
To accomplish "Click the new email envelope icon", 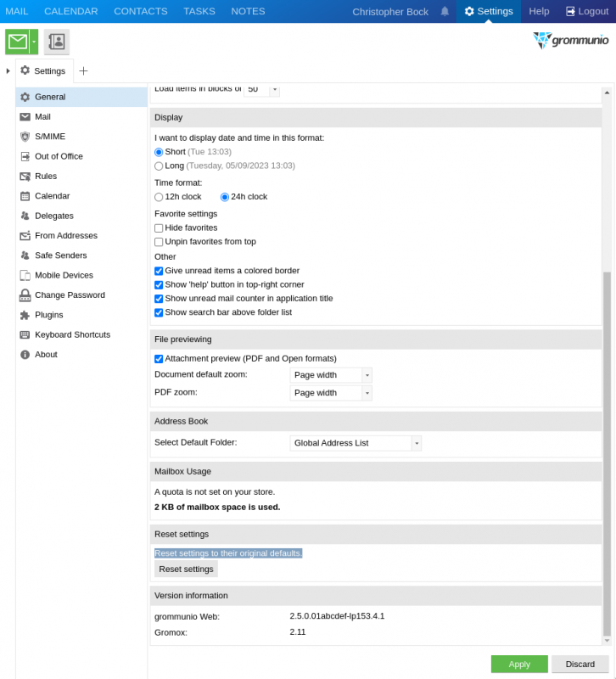I will click(x=17, y=42).
